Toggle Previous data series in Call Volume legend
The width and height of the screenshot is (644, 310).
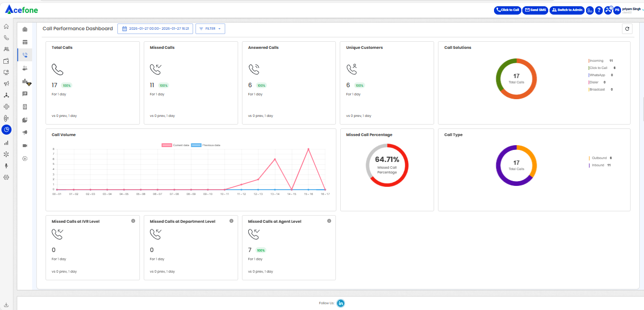206,145
